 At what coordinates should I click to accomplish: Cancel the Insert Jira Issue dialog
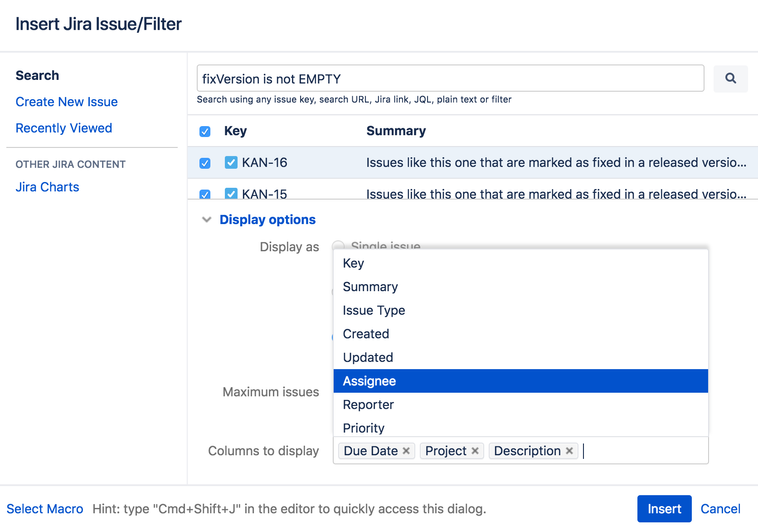[720, 509]
